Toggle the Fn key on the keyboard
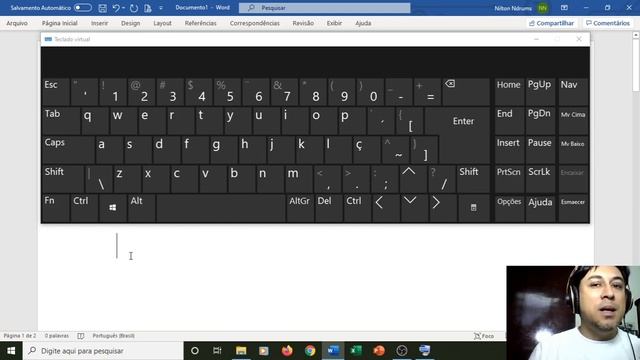 (55, 208)
